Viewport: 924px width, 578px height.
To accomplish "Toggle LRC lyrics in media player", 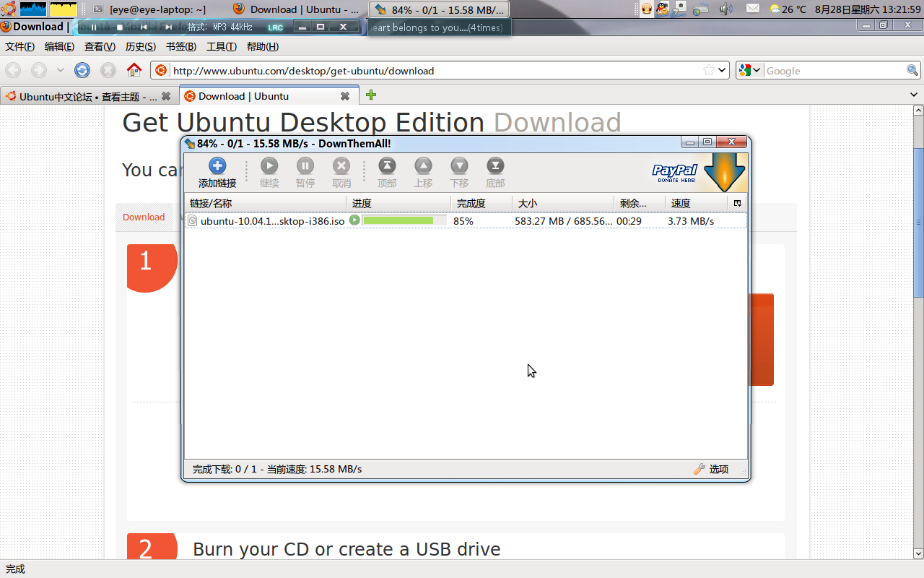I will click(x=275, y=27).
